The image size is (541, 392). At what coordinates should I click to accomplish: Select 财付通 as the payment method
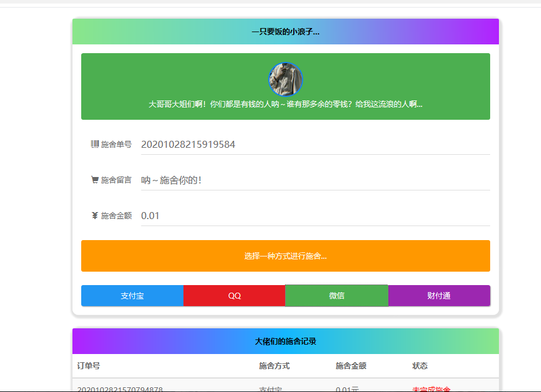439,295
